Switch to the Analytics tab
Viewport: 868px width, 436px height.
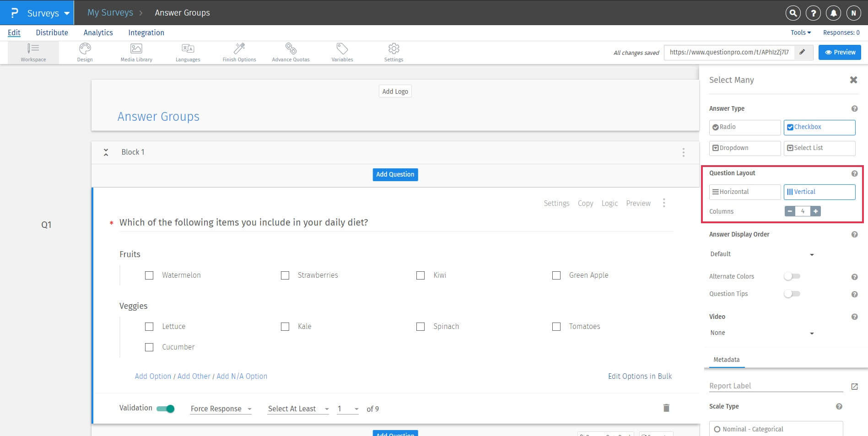98,32
